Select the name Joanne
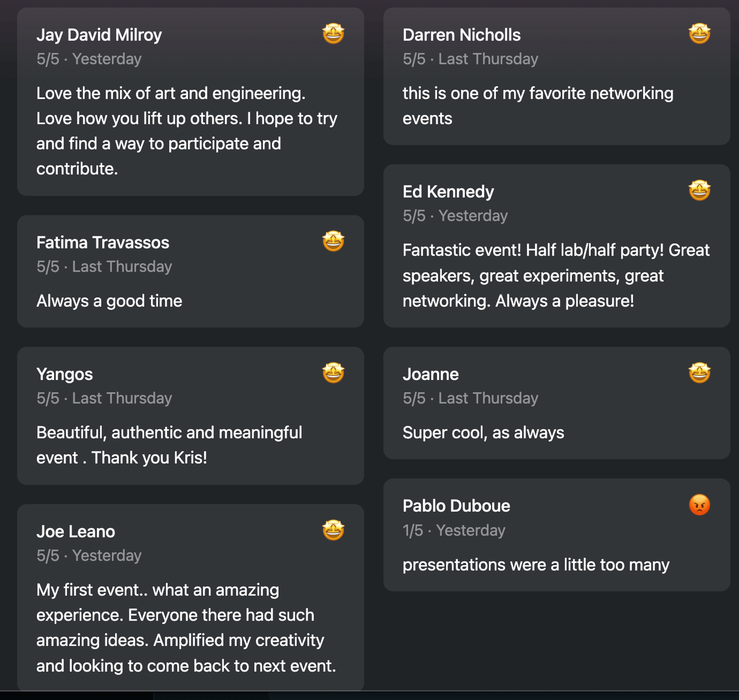 (x=430, y=374)
